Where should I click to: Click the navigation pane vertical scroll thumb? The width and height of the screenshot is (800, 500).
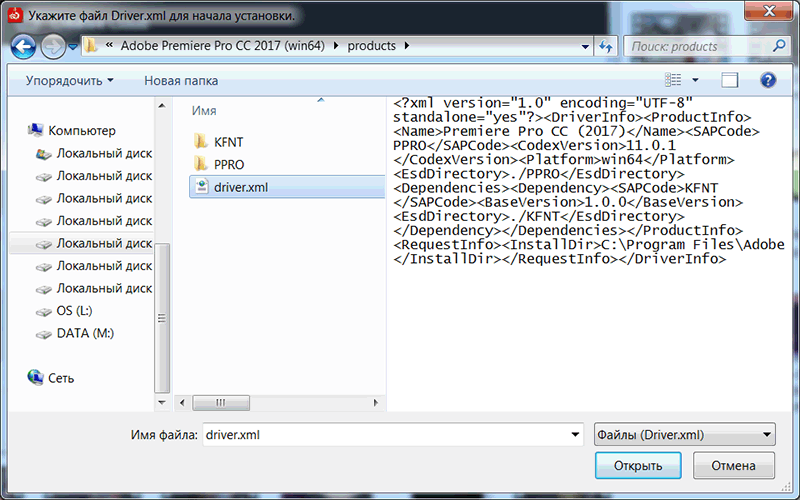[x=162, y=318]
